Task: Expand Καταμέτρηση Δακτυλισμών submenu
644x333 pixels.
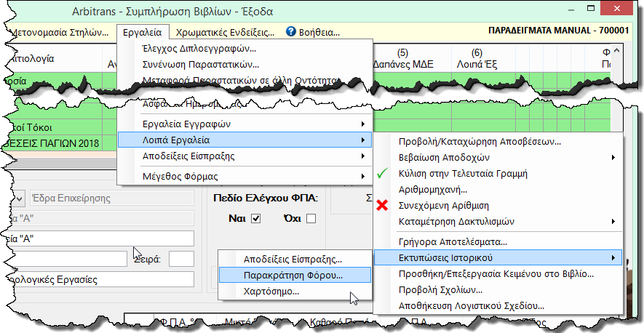Action: [498, 222]
